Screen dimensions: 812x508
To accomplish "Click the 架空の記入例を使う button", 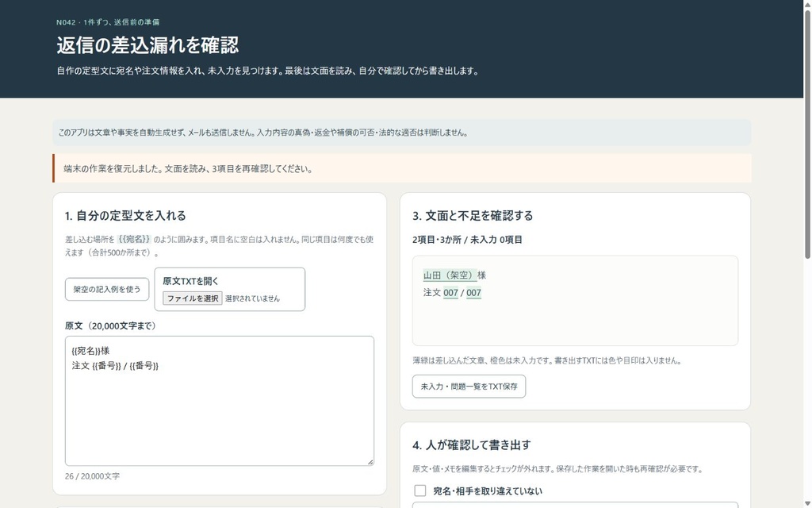I will (x=107, y=289).
